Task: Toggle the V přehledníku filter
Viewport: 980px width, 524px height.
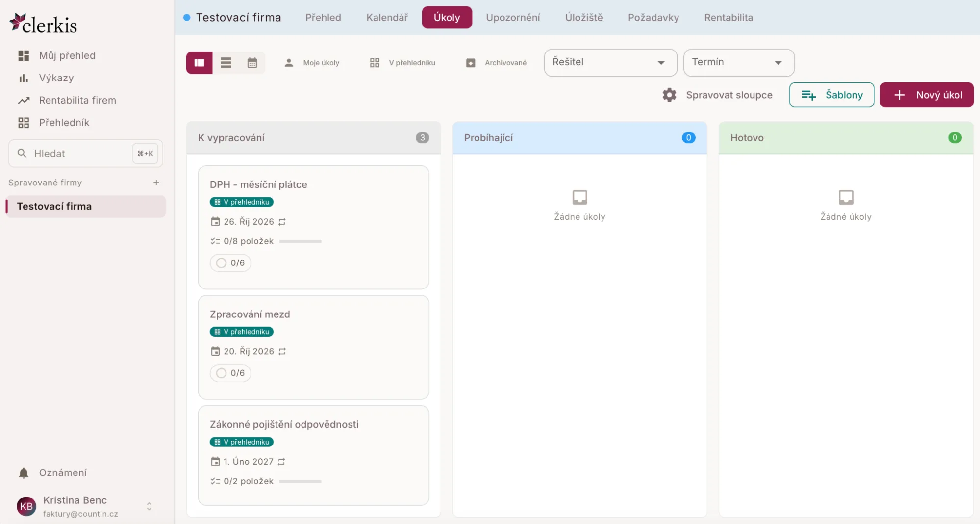Action: coord(402,63)
